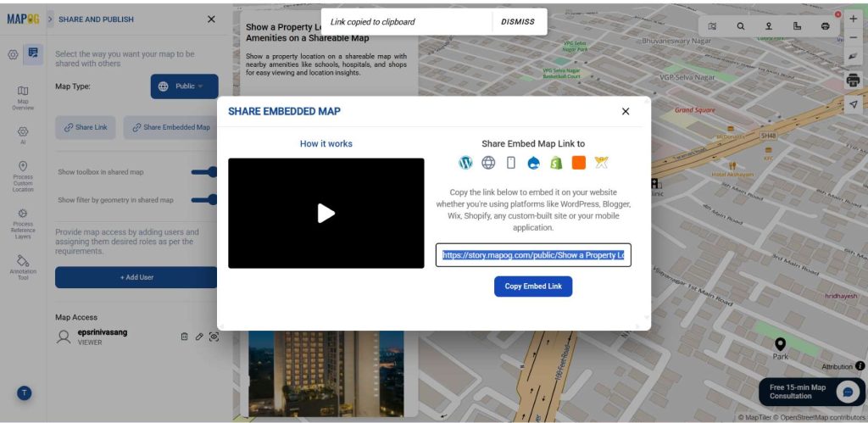The image size is (868, 423).
Task: Click the WordPress platform icon
Action: point(465,162)
